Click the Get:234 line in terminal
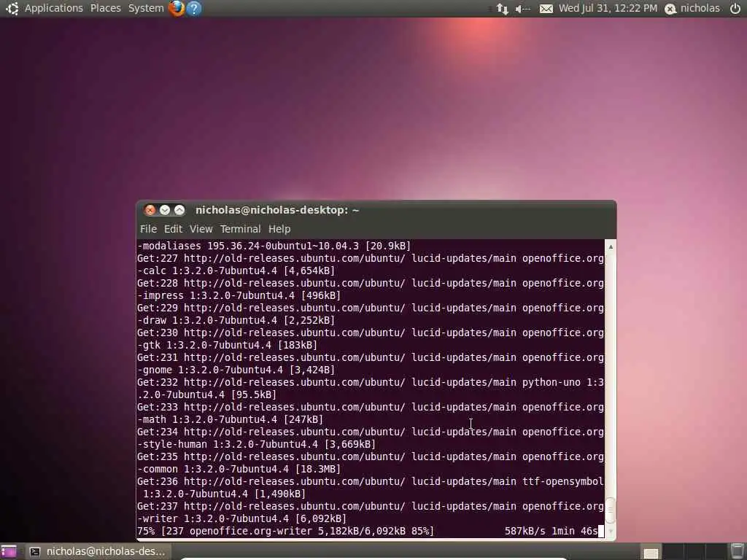This screenshot has height=560, width=747. coord(371,432)
